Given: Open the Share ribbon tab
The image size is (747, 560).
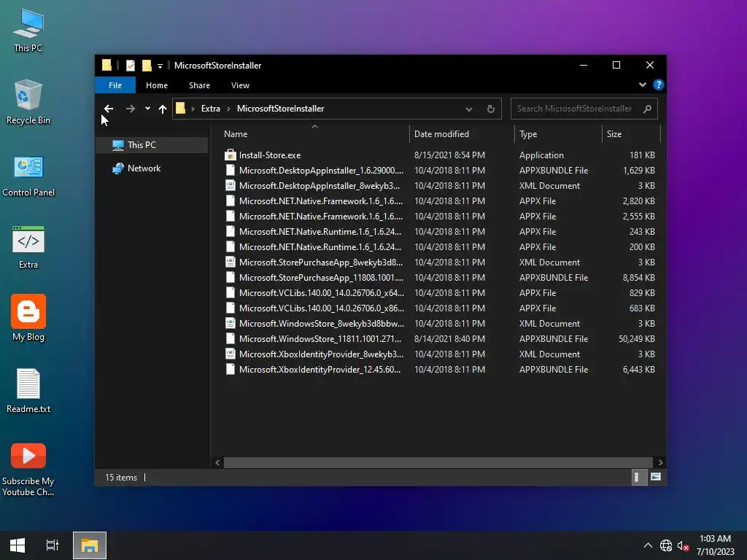Looking at the screenshot, I should click(x=199, y=85).
